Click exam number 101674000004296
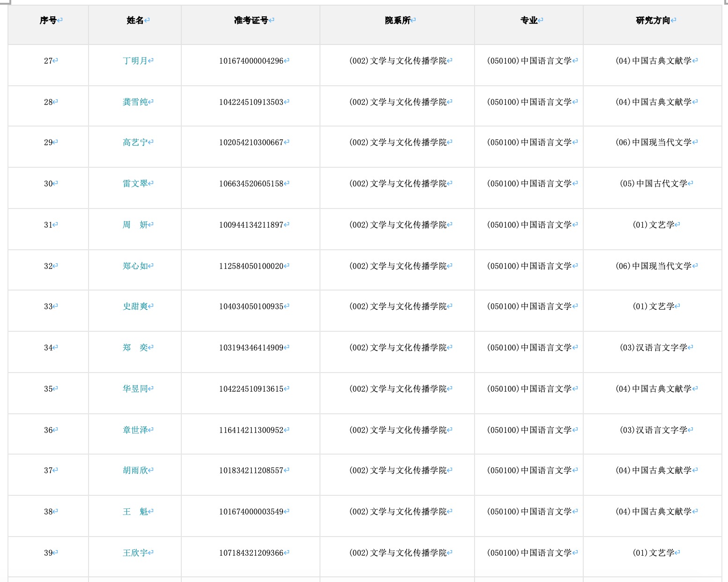This screenshot has height=582, width=728. click(251, 61)
